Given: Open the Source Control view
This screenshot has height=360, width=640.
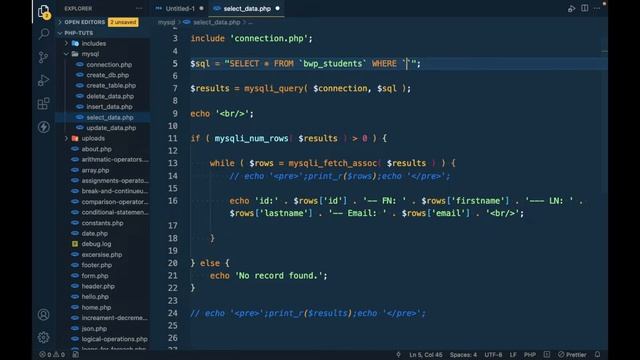Looking at the screenshot, I should click(x=44, y=57).
